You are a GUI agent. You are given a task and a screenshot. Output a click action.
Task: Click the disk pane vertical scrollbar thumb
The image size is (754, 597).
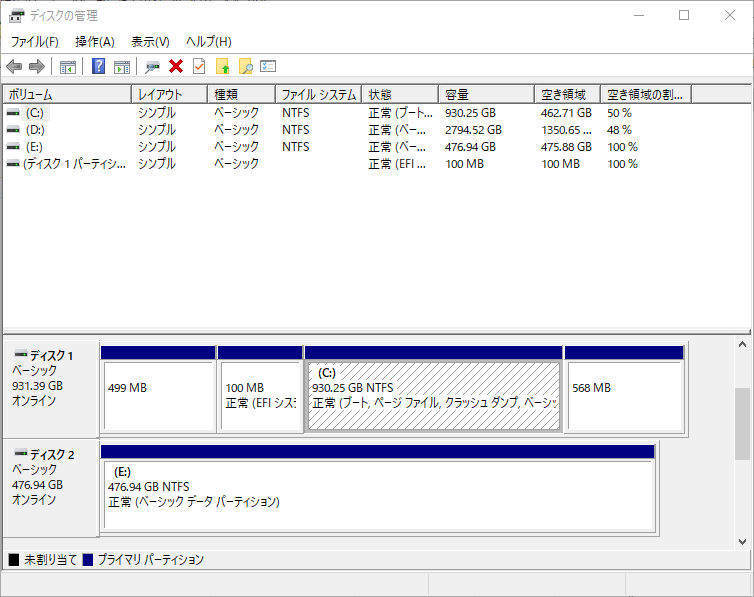[742, 423]
